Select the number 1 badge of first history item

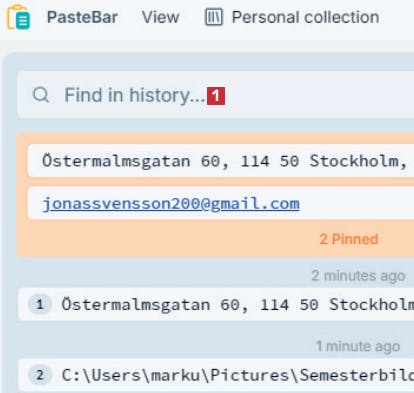[40, 304]
